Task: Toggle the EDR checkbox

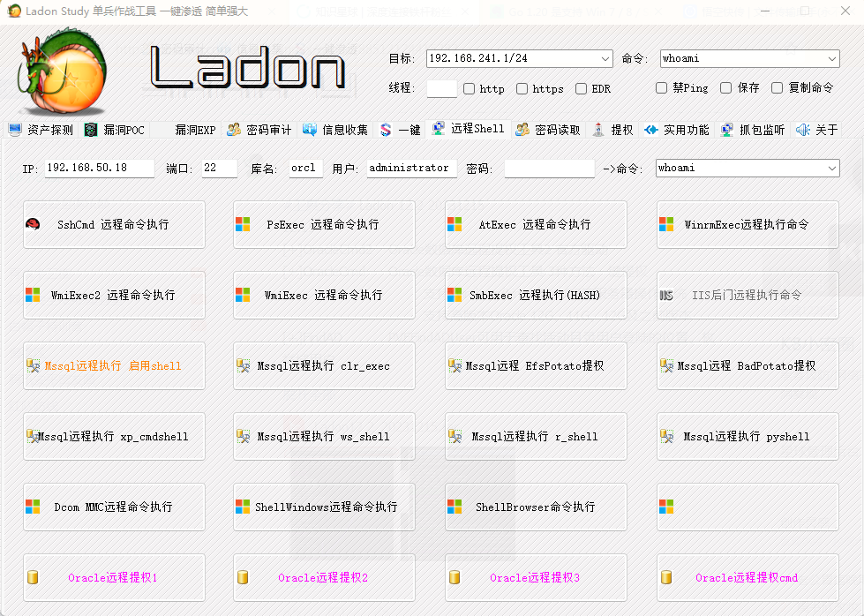Action: click(581, 89)
